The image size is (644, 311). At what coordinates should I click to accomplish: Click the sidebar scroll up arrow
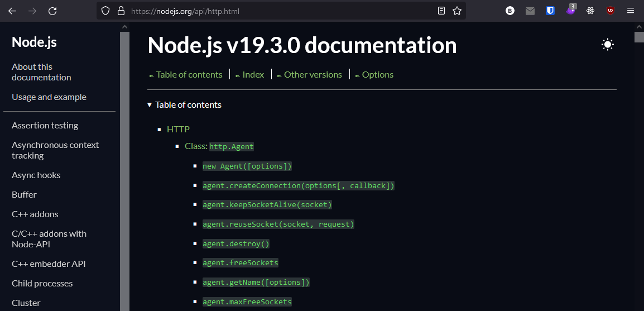click(124, 27)
